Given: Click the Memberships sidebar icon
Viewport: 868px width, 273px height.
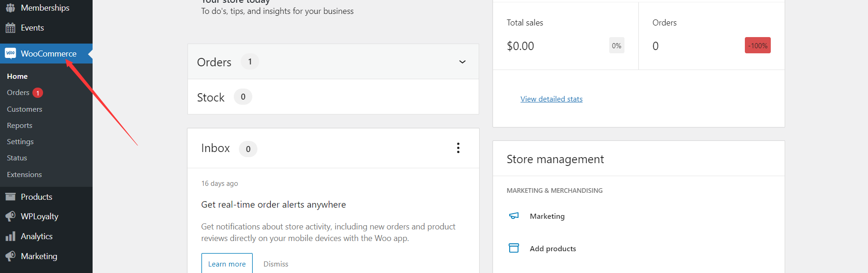Looking at the screenshot, I should click(10, 7).
